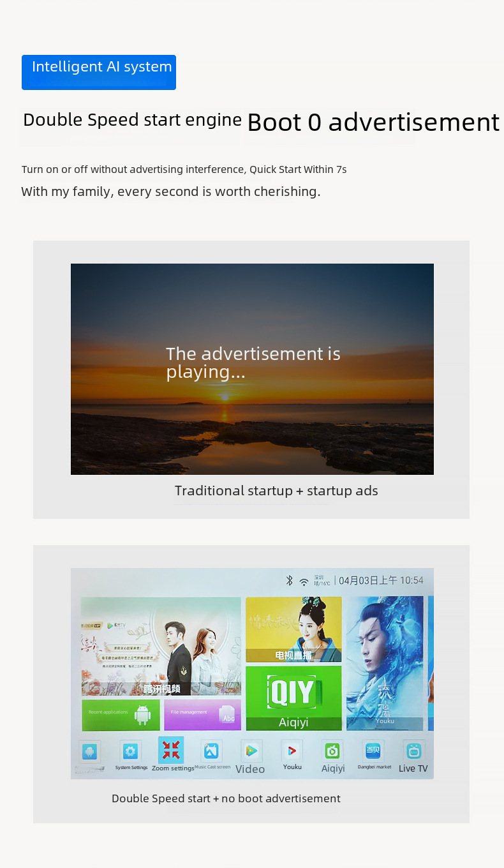Select the large green QIY Aiqiyi tile
The image size is (504, 868).
[293, 698]
